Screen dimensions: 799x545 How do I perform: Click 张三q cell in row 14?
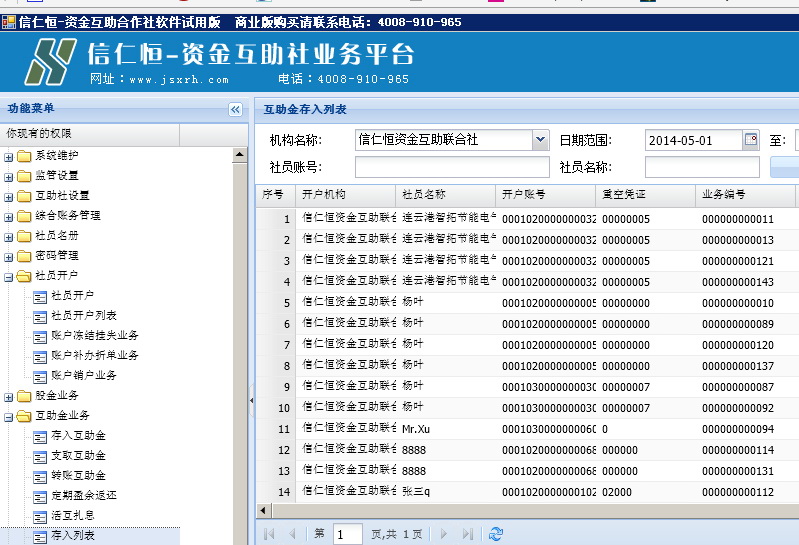click(416, 492)
